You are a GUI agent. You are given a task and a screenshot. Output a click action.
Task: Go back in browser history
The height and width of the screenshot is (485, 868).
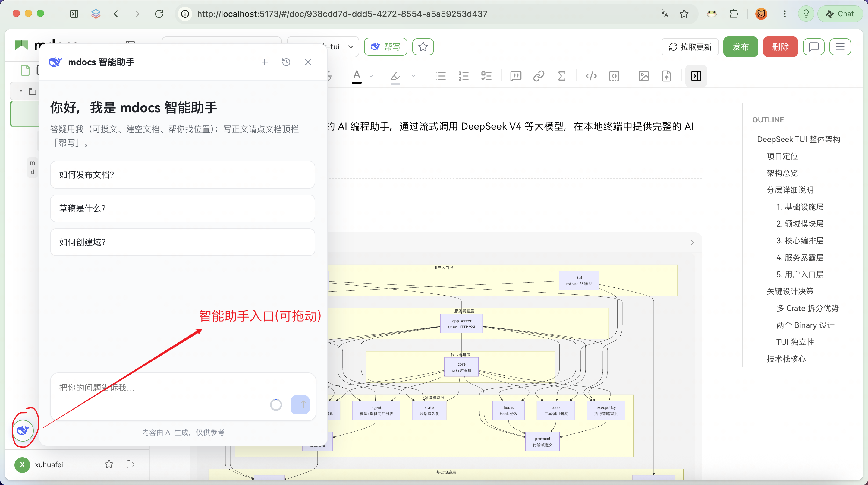pyautogui.click(x=116, y=14)
